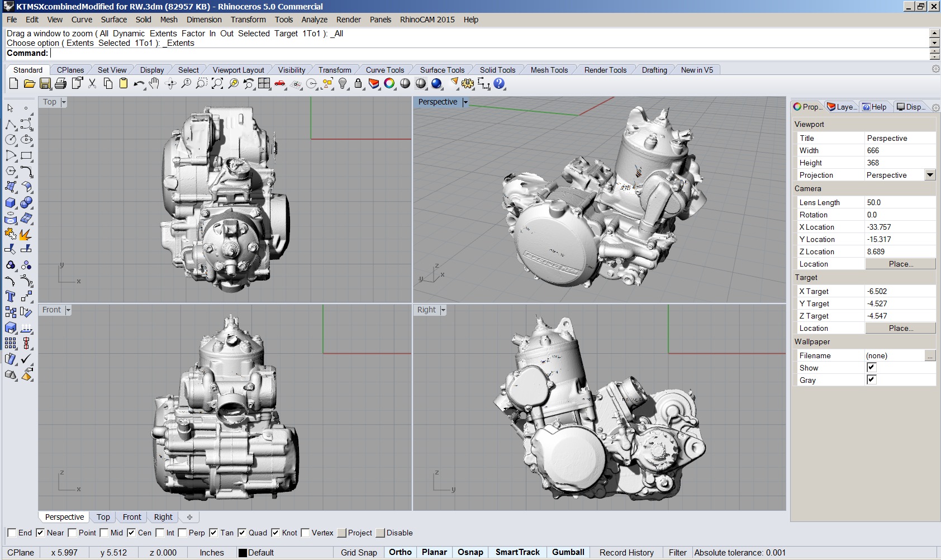The height and width of the screenshot is (560, 941).
Task: Click the Cut scissors icon
Action: click(x=92, y=84)
